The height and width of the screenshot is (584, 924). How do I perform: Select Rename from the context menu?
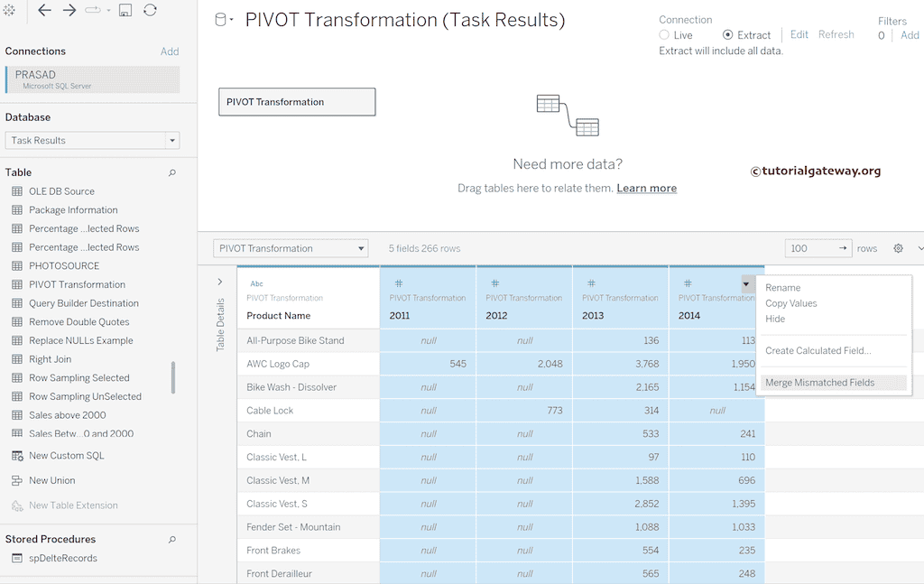click(x=783, y=288)
